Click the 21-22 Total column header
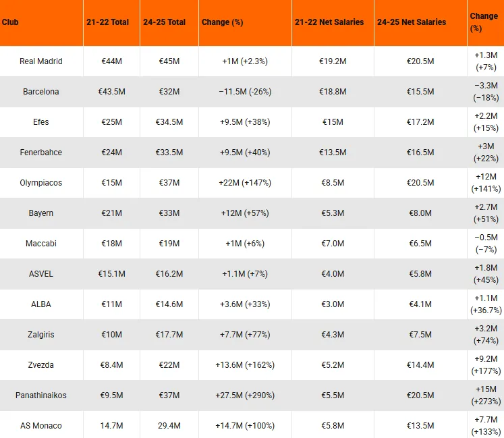This screenshot has height=438, width=504. pos(108,22)
